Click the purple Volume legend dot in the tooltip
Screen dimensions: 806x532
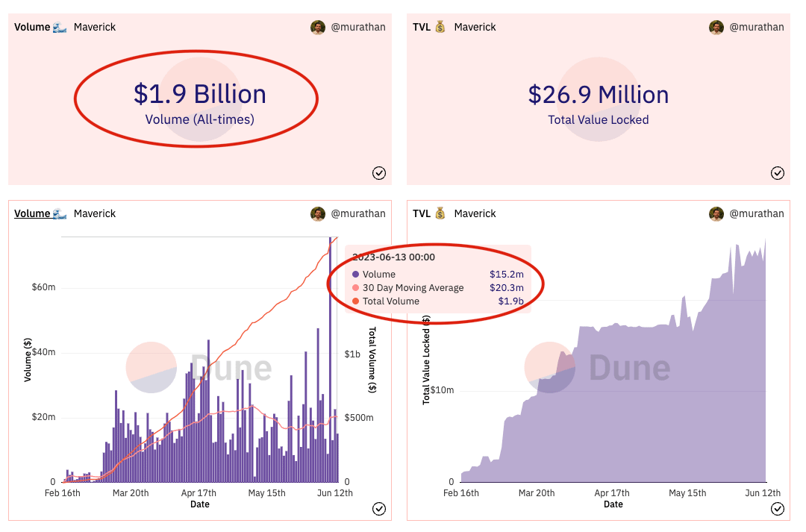pos(355,275)
